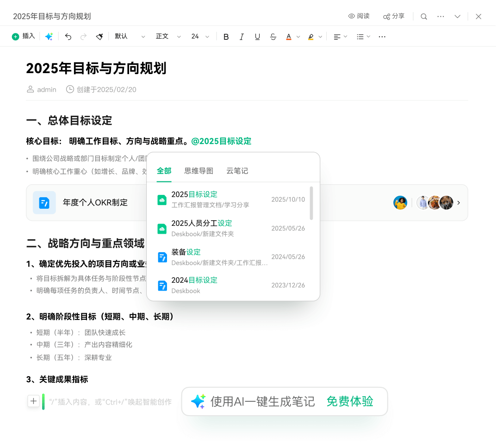Toggle bold formatting
Image resolution: width=496 pixels, height=448 pixels.
(226, 37)
